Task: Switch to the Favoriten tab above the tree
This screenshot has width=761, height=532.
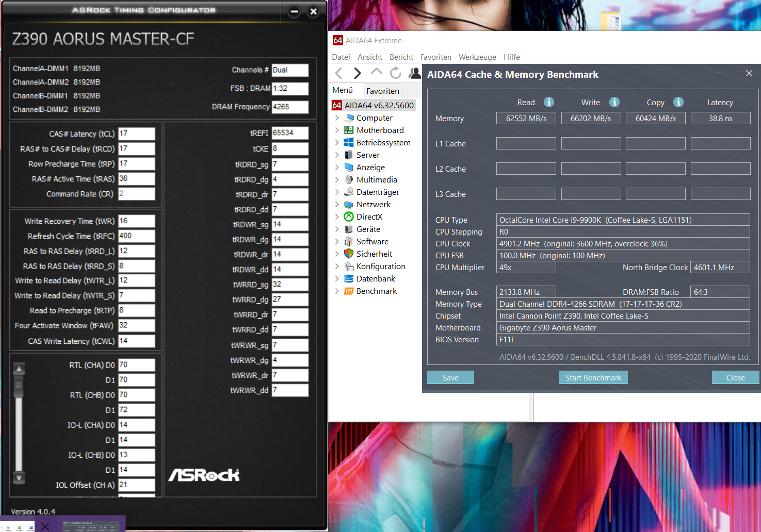Action: [383, 91]
